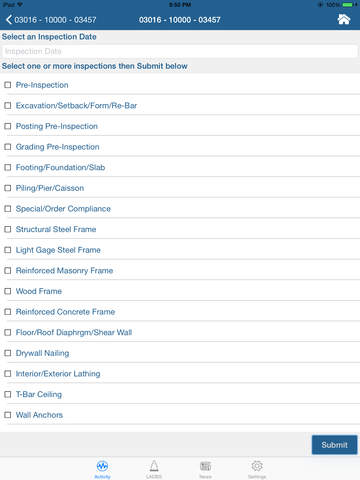
Task: Check the Pre-Inspection checkbox
Action: tap(8, 85)
